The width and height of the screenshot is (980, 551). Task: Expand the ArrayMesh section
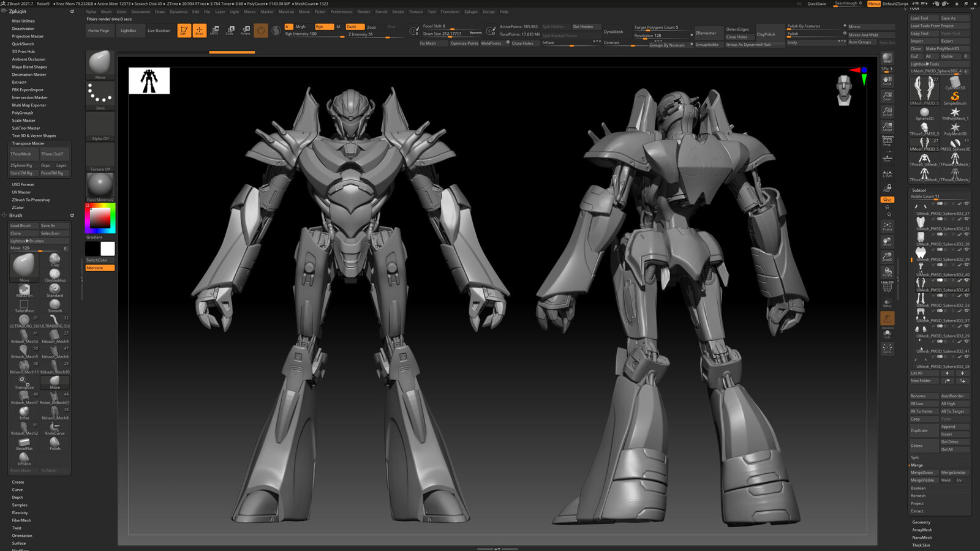[x=922, y=530]
